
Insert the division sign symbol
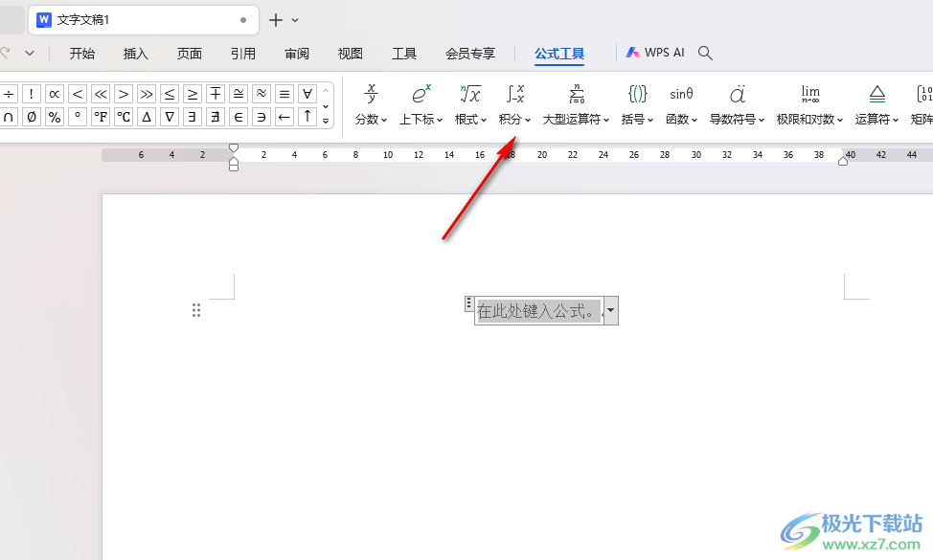(x=9, y=94)
